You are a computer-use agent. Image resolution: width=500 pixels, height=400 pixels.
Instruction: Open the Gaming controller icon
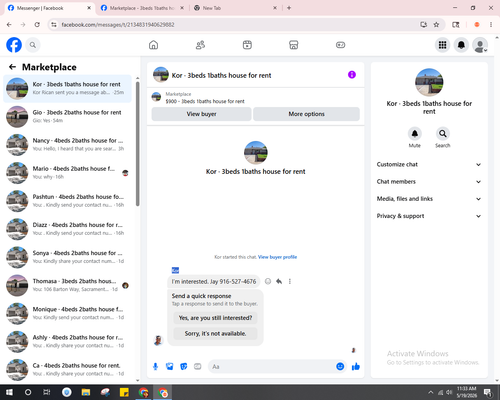[340, 45]
